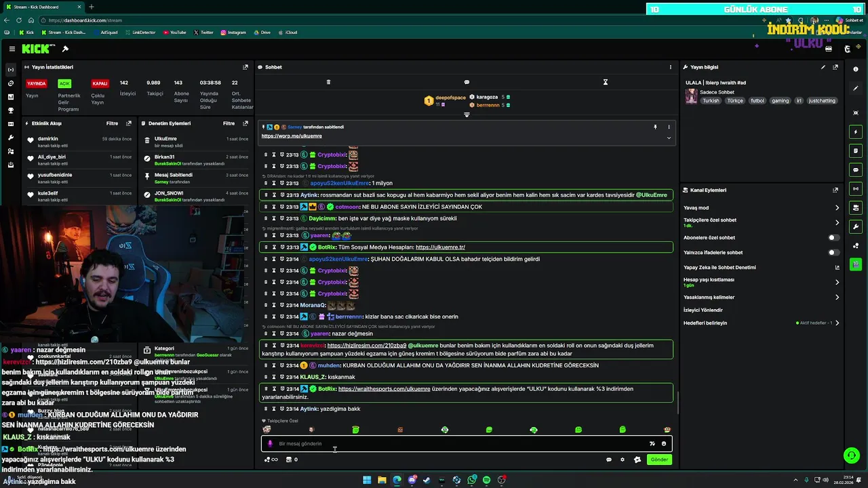Click the Gönder send button
Screen dimensions: 868x488
[659, 460]
